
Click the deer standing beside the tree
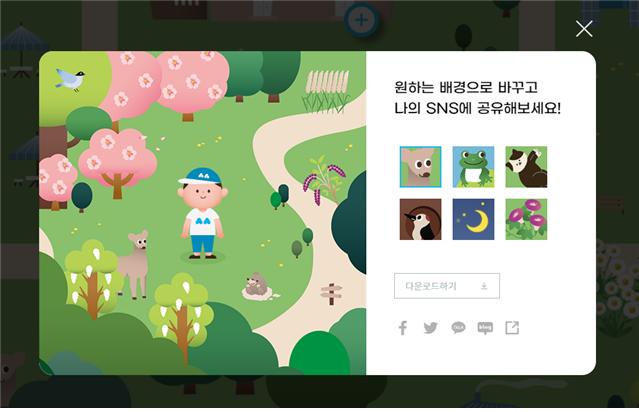pyautogui.click(x=134, y=264)
